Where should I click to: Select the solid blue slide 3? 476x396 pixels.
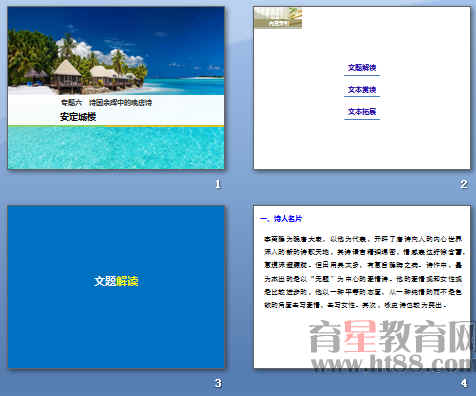116,287
